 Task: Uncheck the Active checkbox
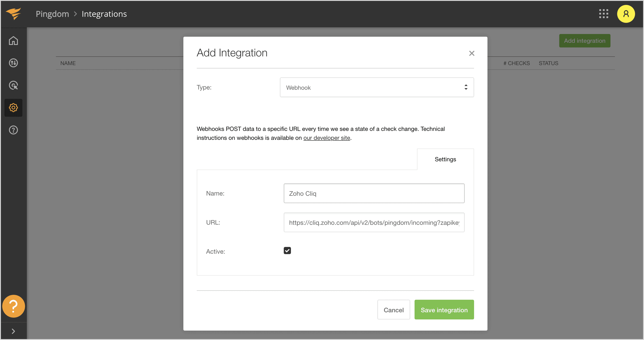[287, 251]
